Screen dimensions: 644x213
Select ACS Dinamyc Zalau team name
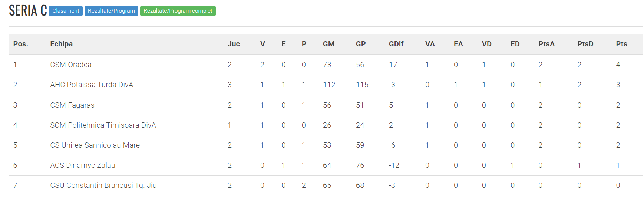pyautogui.click(x=83, y=165)
